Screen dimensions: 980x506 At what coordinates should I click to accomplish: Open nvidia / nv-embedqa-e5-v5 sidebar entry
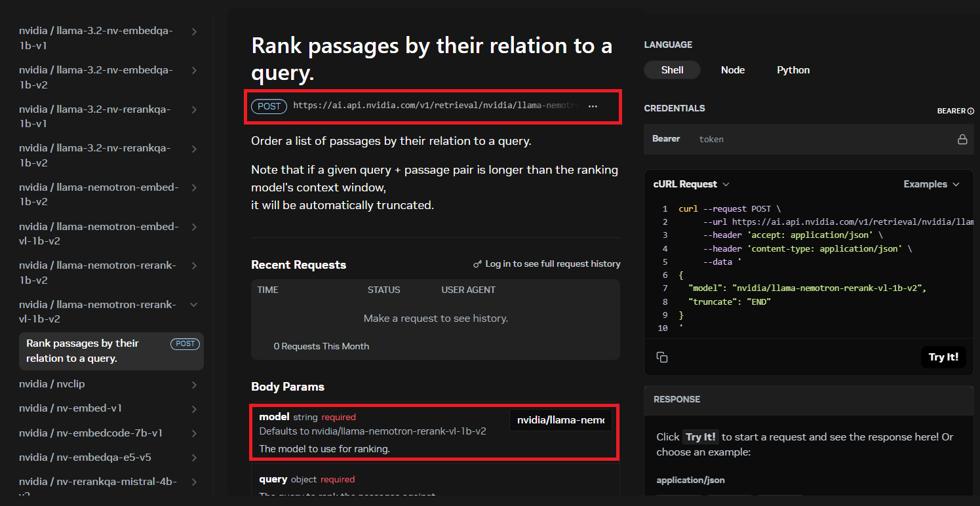(85, 457)
